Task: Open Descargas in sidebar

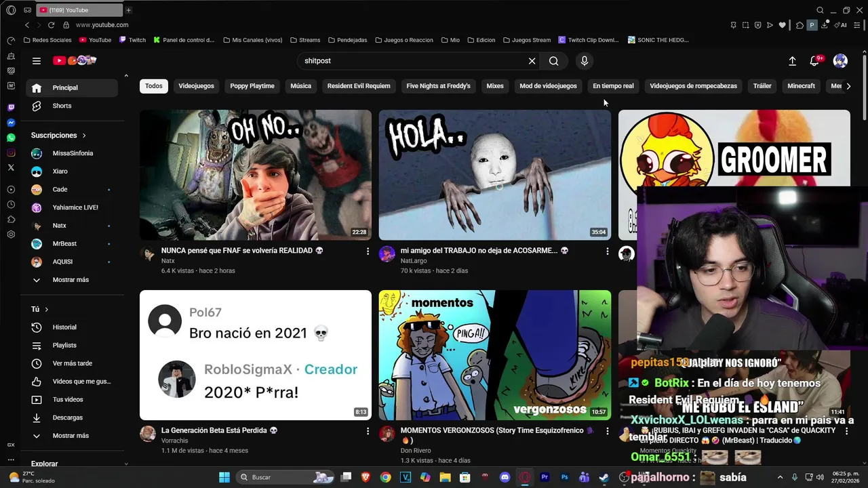Action: [x=72, y=418]
